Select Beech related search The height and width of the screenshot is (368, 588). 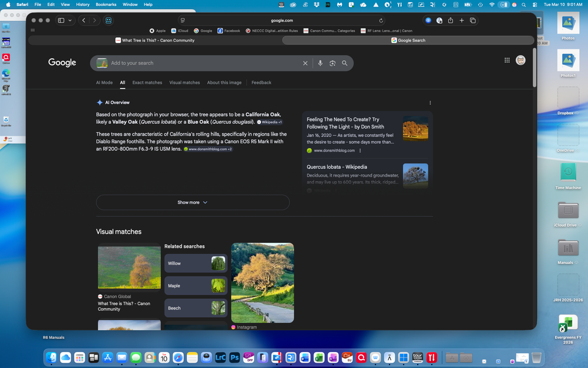click(x=196, y=308)
